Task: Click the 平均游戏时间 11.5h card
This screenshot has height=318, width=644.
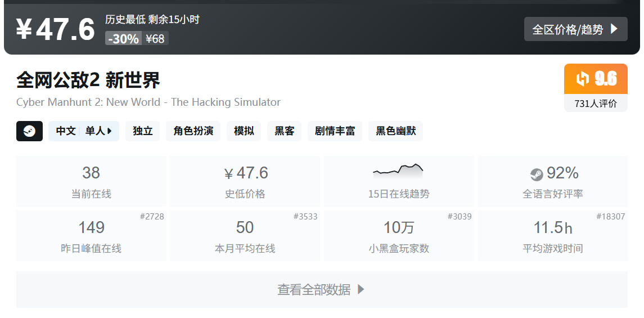Action: [x=553, y=236]
